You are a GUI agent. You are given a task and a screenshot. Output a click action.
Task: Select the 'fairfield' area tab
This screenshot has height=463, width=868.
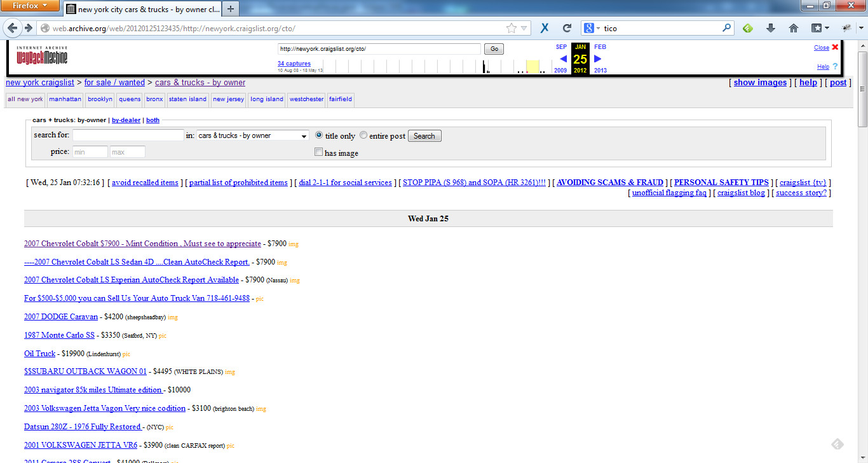341,99
